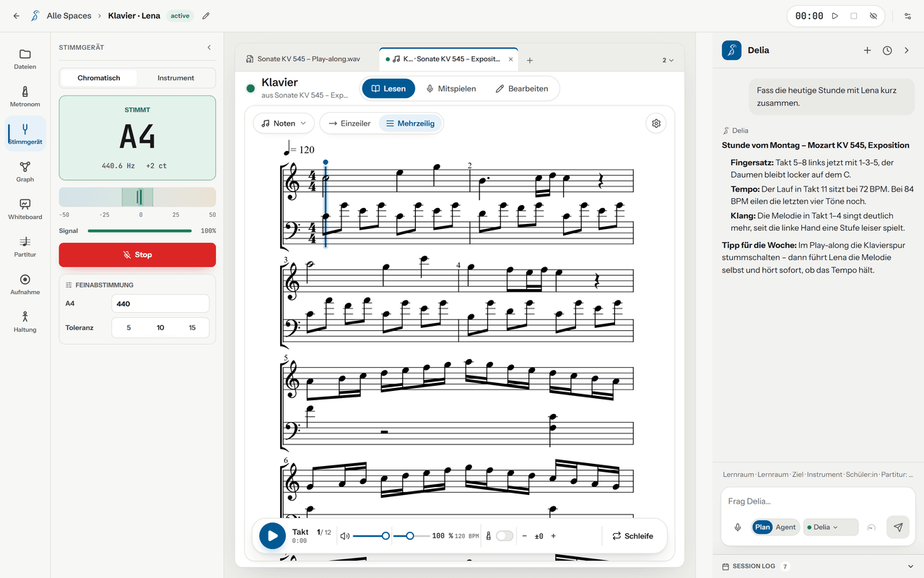This screenshot has width=924, height=578.
Task: Stop the session timer square icon
Action: pos(854,16)
